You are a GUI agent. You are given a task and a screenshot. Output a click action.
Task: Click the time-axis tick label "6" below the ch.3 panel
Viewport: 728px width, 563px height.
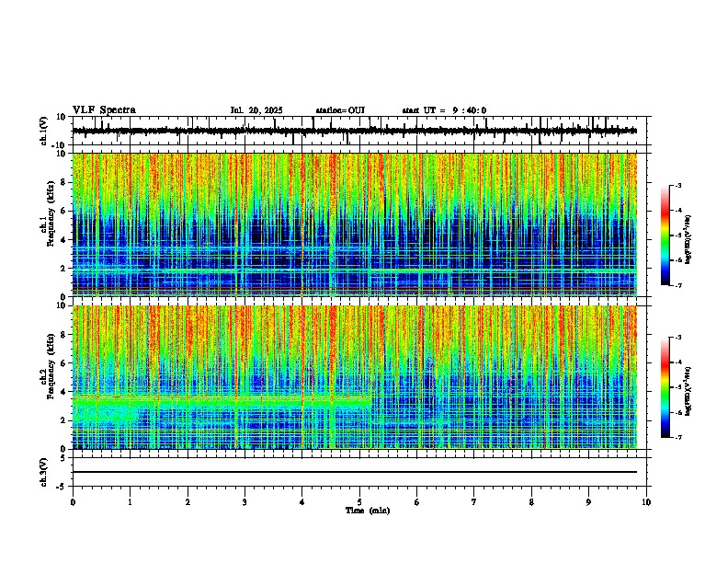coord(417,502)
